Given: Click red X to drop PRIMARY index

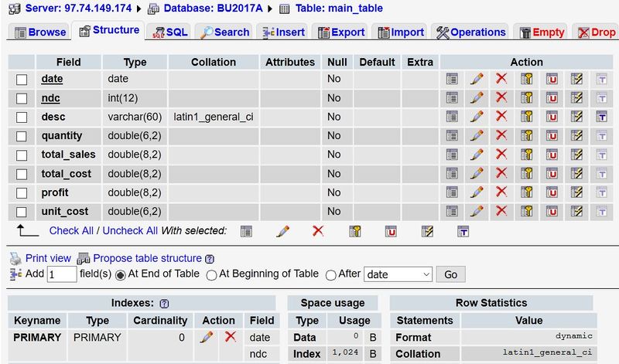Looking at the screenshot, I should [230, 337].
